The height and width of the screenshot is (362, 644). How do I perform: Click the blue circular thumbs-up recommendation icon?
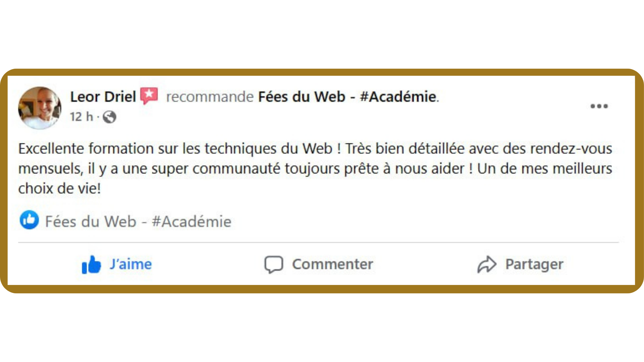(29, 220)
